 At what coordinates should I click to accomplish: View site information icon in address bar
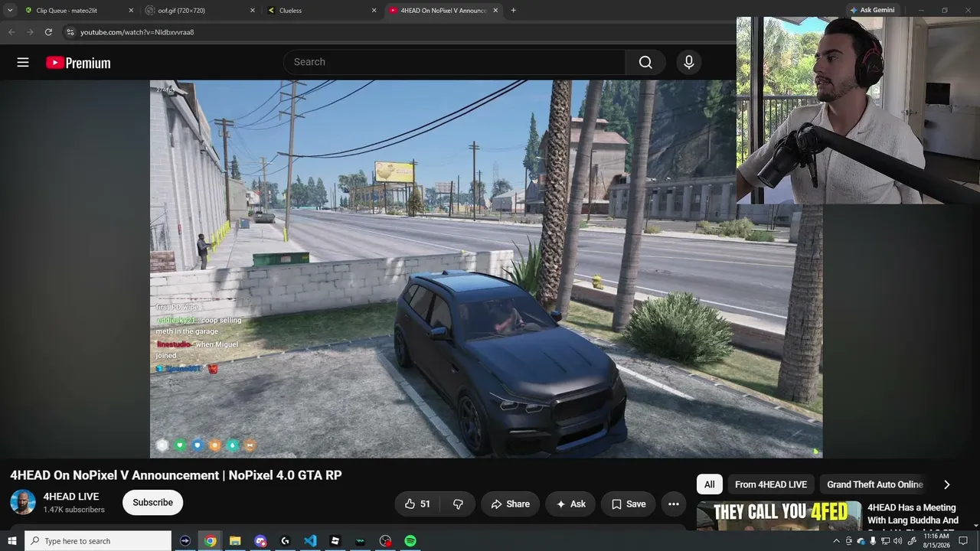tap(70, 32)
